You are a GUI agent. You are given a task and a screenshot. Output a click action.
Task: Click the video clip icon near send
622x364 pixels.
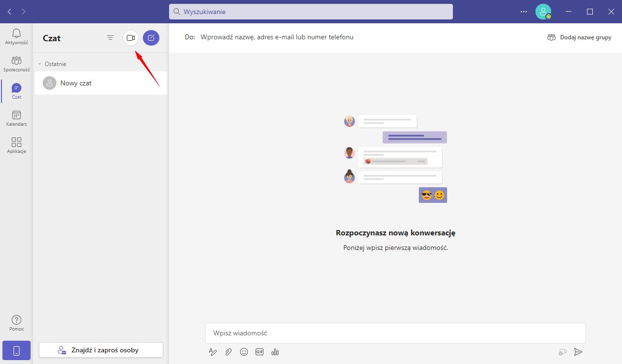pyautogui.click(x=563, y=352)
